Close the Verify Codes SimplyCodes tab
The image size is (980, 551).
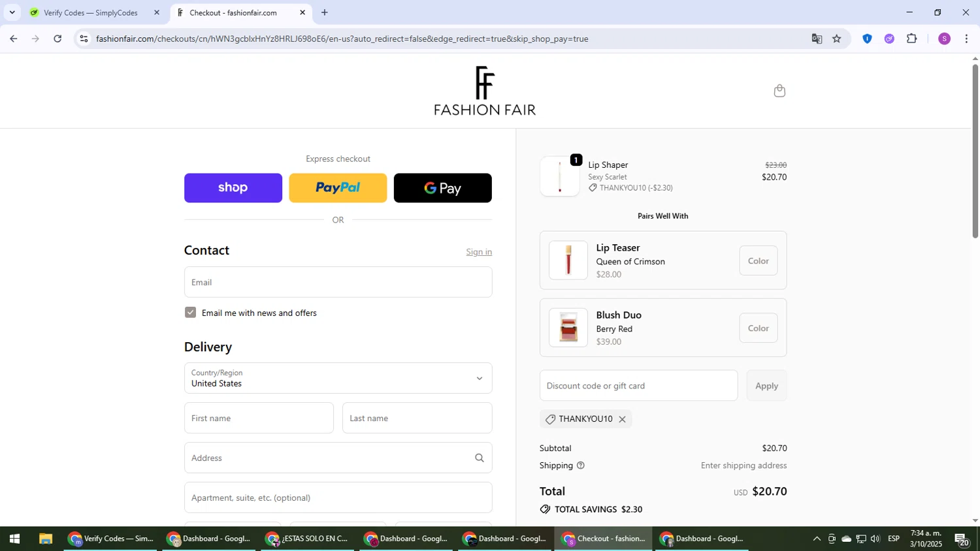[x=156, y=12]
